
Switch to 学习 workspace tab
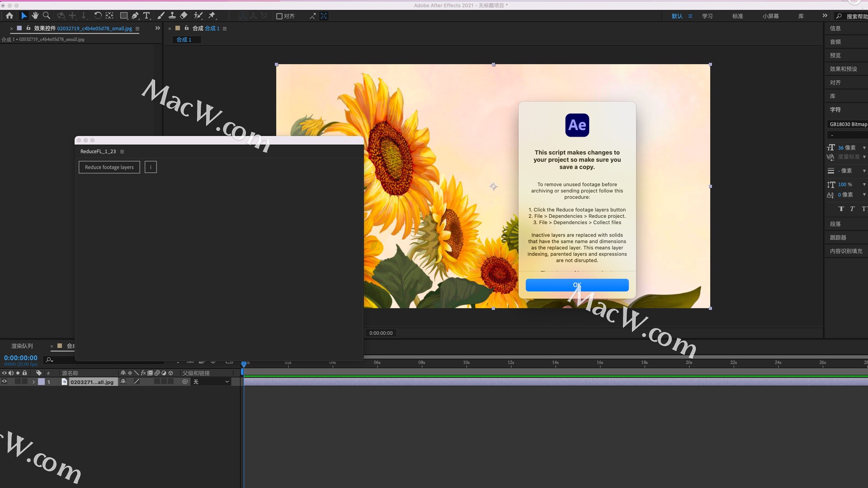coord(707,16)
